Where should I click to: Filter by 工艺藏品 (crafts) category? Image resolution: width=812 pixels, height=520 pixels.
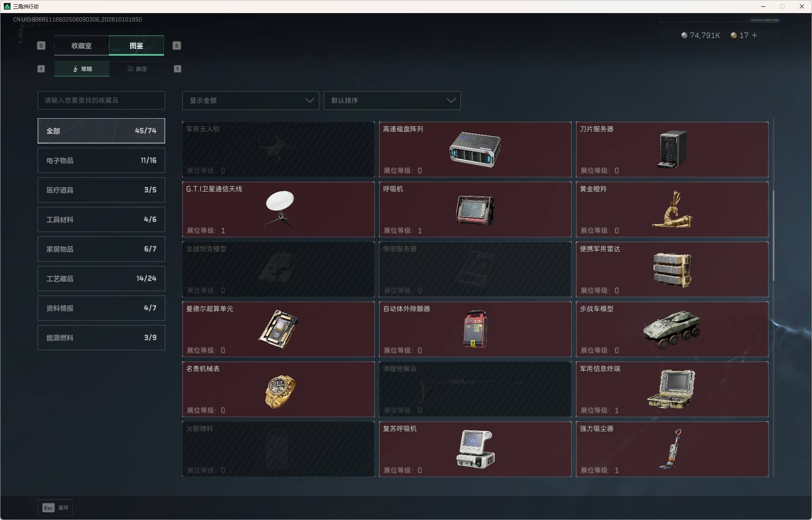[x=101, y=279]
